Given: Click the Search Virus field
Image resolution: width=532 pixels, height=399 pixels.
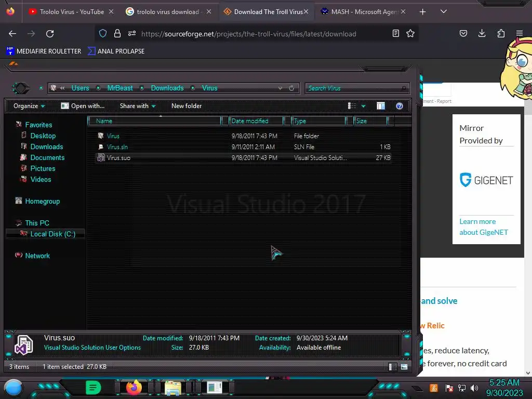Looking at the screenshot, I should click(357, 88).
